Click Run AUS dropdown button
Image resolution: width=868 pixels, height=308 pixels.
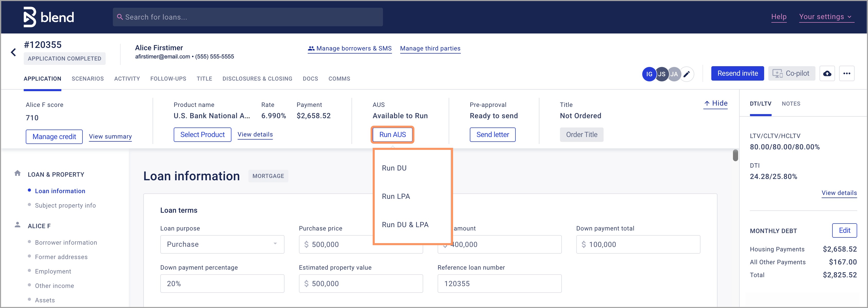tap(392, 135)
